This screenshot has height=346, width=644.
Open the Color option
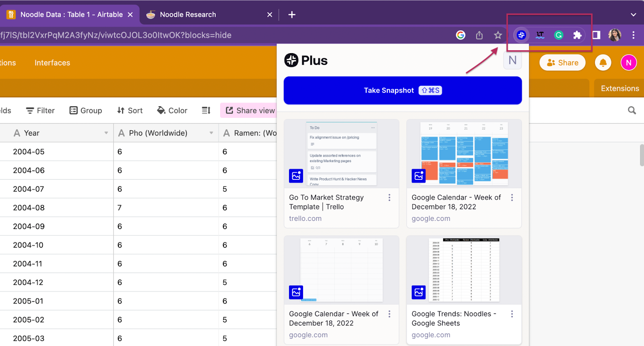(x=172, y=110)
